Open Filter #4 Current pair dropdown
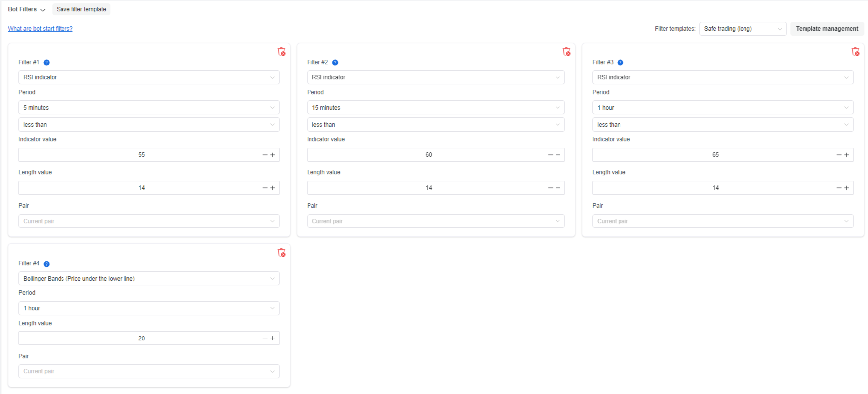 point(149,371)
